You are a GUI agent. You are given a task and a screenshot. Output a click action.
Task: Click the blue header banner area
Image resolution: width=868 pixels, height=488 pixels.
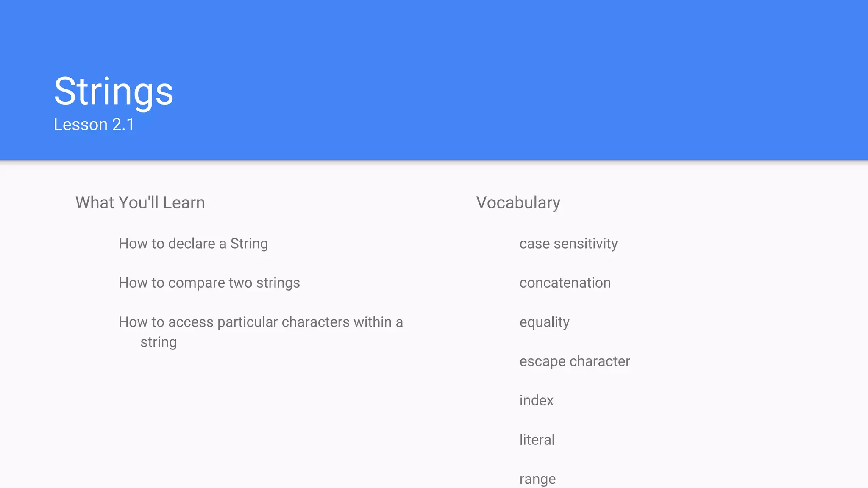[434, 80]
